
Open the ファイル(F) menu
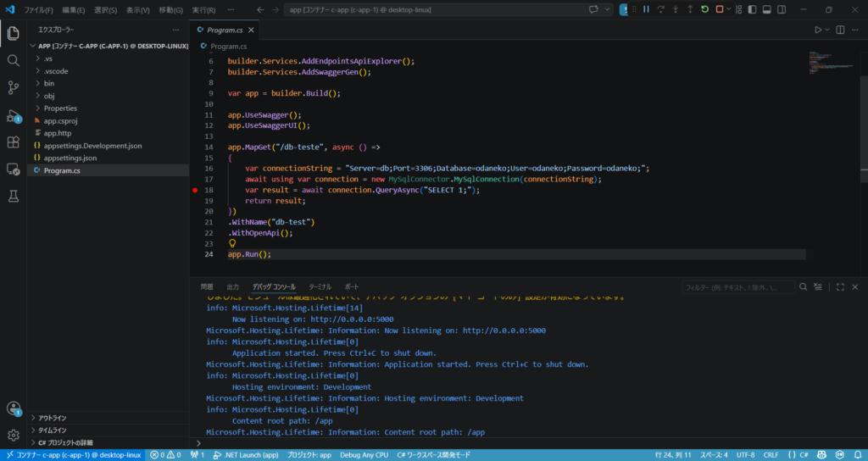coord(38,10)
